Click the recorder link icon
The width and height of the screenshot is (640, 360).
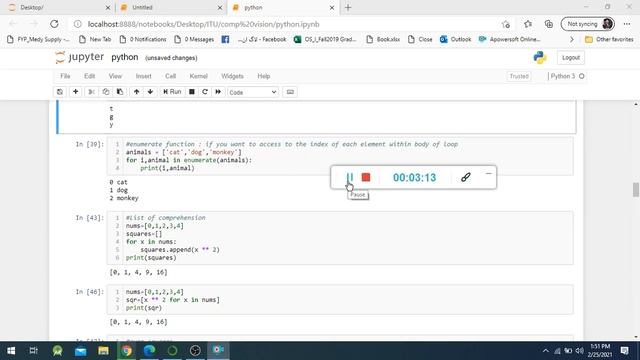466,177
